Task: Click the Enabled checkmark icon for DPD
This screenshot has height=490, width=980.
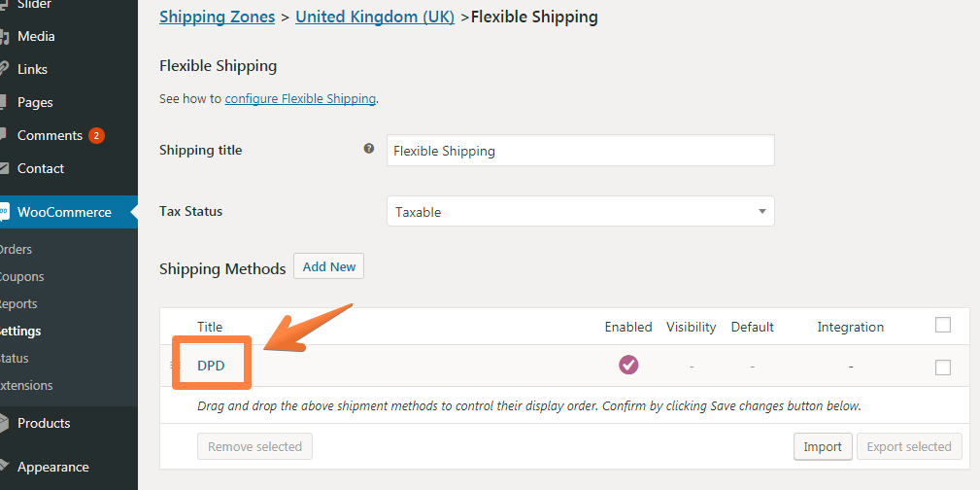Action: click(x=628, y=365)
